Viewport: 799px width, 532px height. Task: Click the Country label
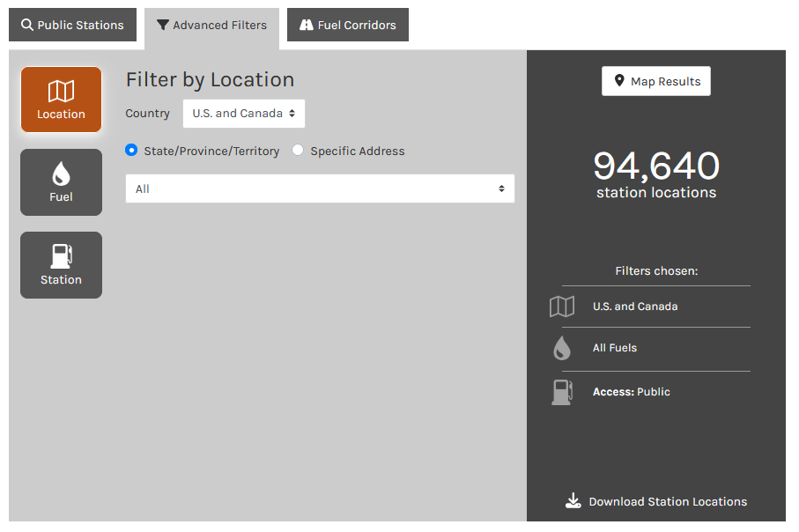tap(148, 113)
